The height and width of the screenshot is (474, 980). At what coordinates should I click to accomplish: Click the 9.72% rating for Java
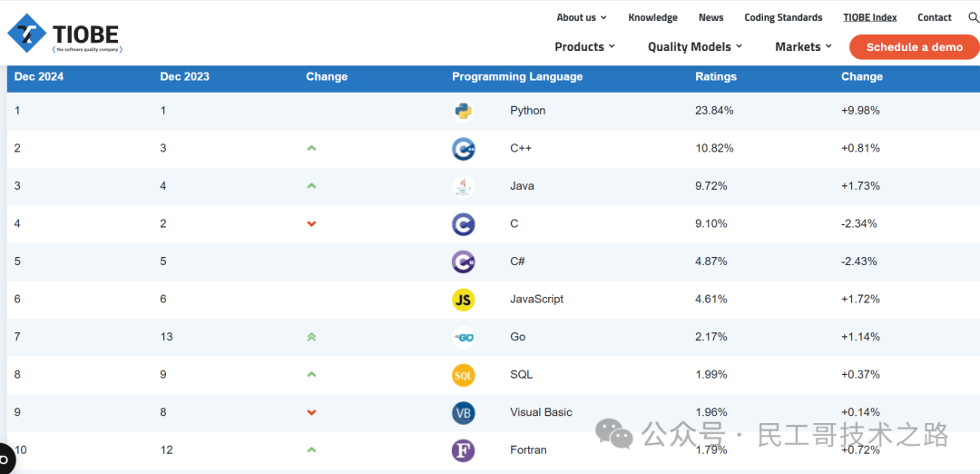click(711, 186)
